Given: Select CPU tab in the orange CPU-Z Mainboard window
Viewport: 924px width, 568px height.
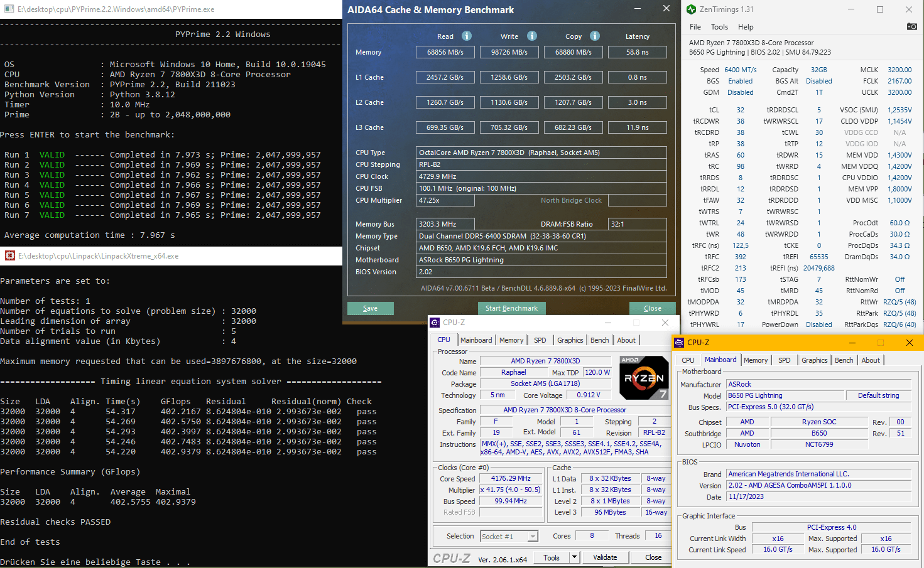Looking at the screenshot, I should click(x=688, y=360).
